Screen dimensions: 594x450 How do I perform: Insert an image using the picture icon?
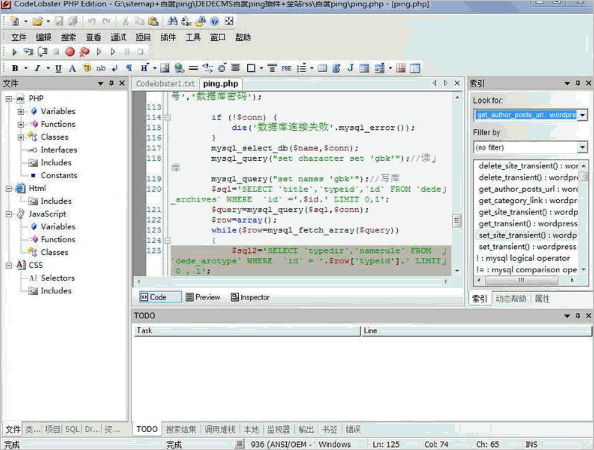pos(164,68)
